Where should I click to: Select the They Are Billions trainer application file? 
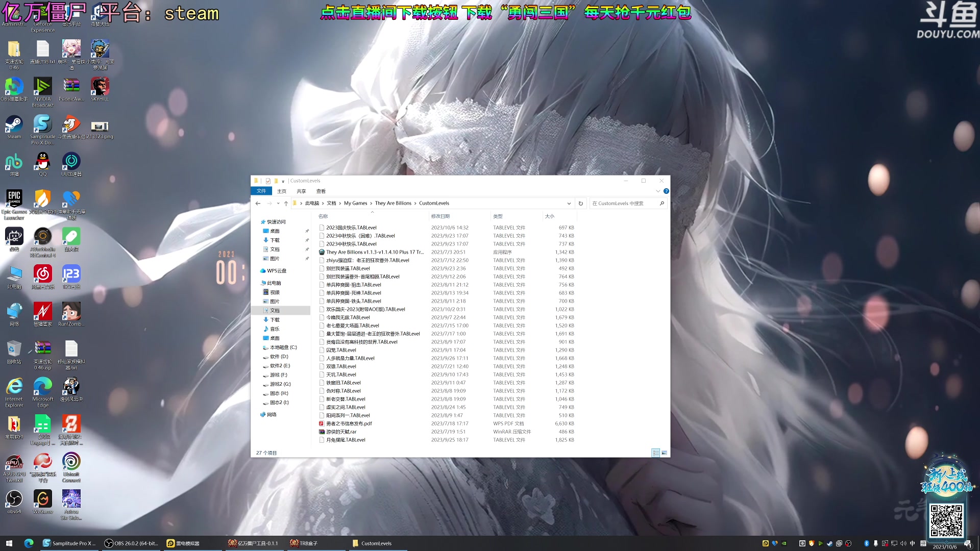point(374,252)
